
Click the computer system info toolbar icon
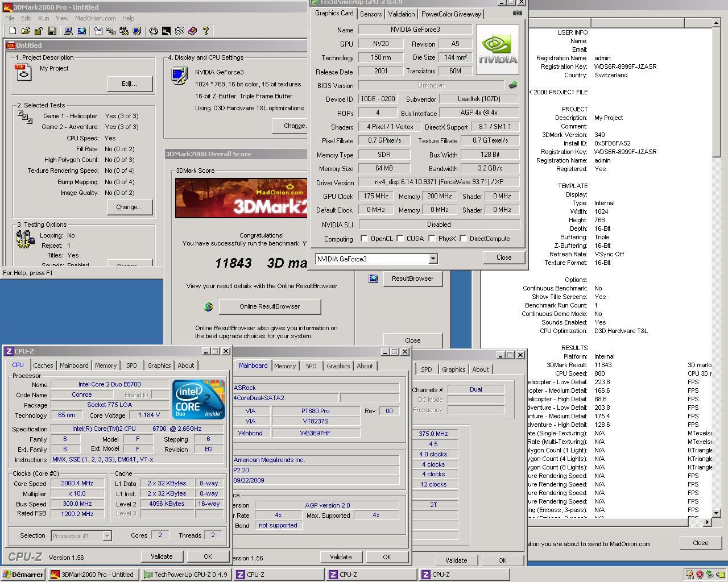click(68, 31)
